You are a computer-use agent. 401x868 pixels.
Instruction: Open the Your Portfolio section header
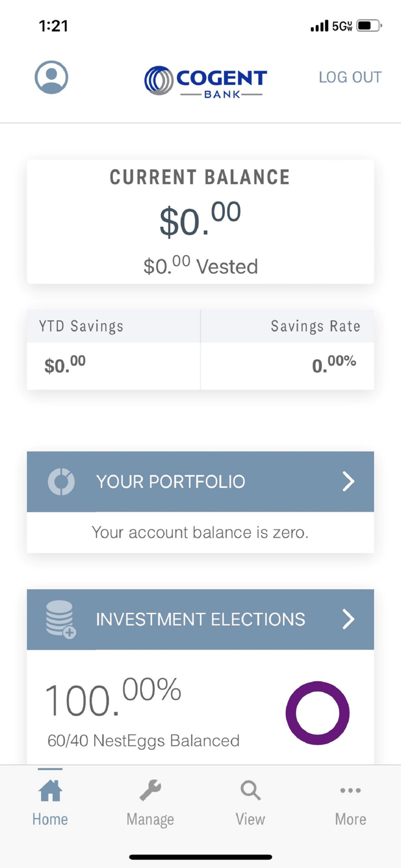tap(171, 481)
